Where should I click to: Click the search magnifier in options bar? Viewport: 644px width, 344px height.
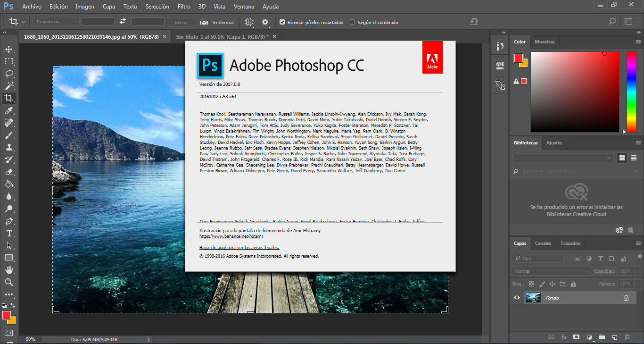pos(612,22)
